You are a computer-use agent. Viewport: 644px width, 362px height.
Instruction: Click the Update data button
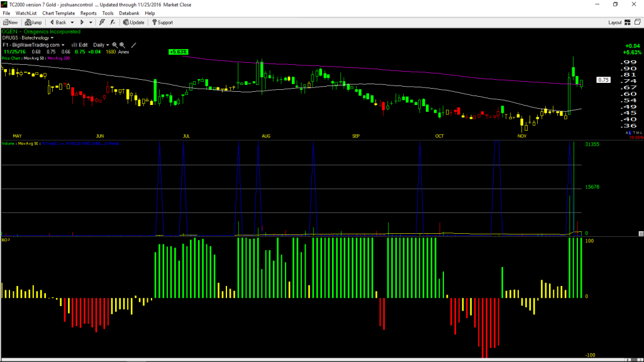(134, 23)
